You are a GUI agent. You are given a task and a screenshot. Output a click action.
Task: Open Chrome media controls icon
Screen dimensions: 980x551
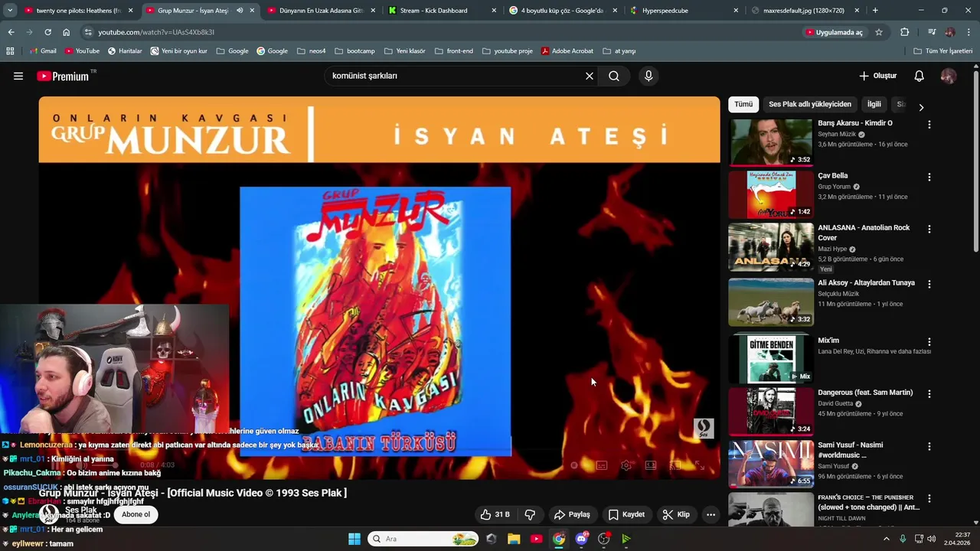tap(932, 32)
